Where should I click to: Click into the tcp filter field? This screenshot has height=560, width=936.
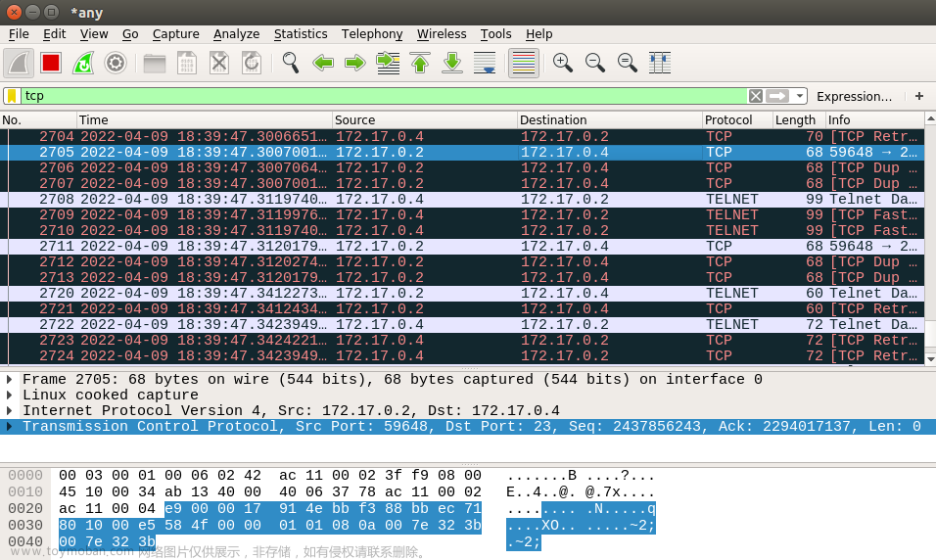click(x=385, y=96)
